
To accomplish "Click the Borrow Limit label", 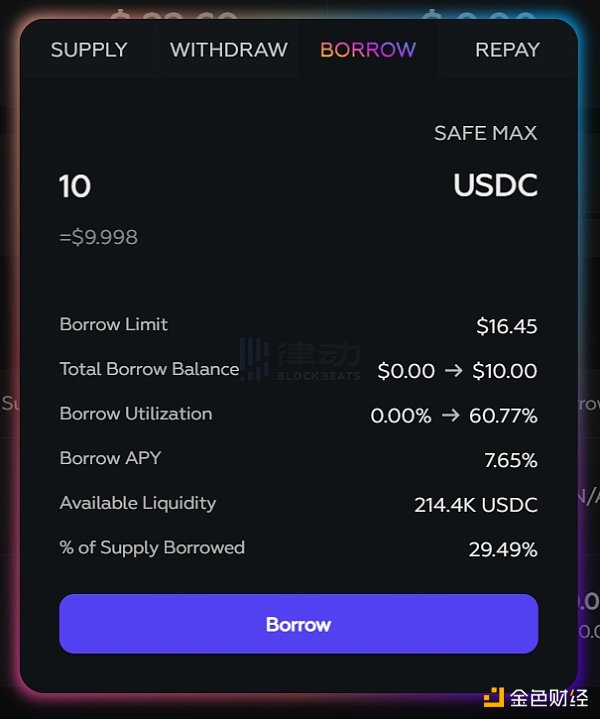I will [114, 324].
